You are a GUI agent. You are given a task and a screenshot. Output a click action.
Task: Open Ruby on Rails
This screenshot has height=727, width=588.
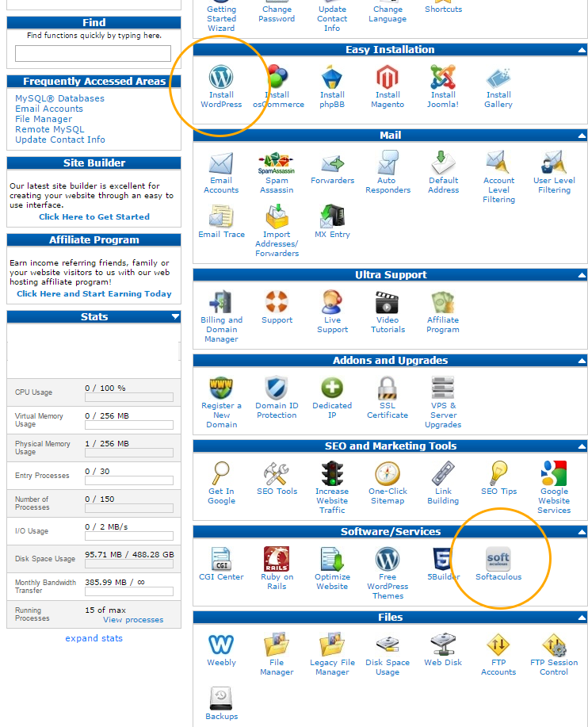[277, 559]
